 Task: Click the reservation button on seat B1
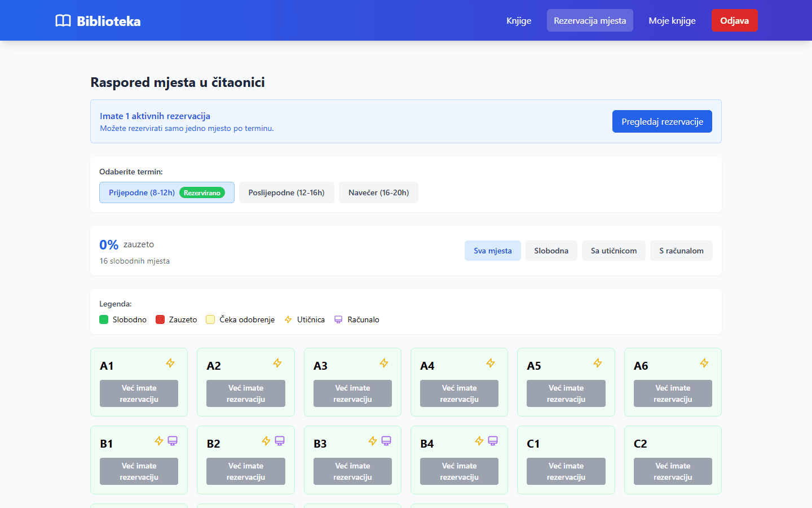(139, 471)
